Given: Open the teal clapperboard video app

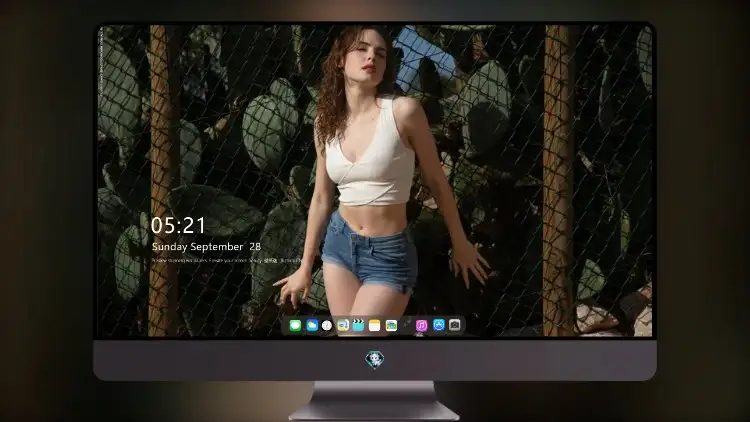Looking at the screenshot, I should coord(358,325).
